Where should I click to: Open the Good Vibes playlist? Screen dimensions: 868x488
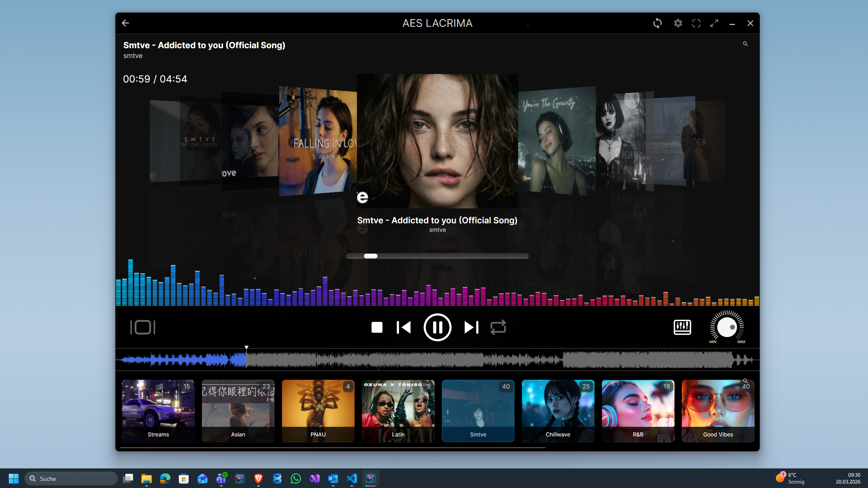pyautogui.click(x=718, y=411)
